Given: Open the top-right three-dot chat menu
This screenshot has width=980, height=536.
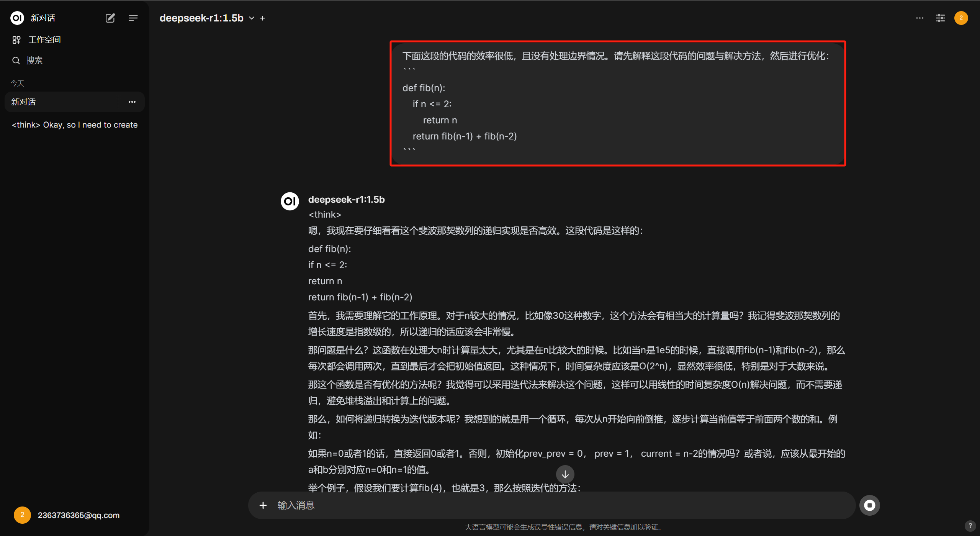Looking at the screenshot, I should [x=919, y=18].
